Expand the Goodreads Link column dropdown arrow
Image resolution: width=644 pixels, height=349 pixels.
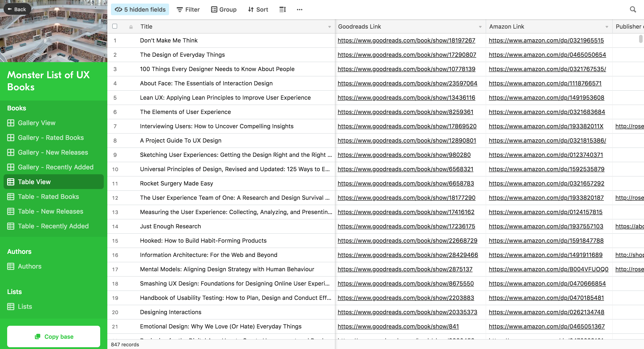[x=480, y=27]
